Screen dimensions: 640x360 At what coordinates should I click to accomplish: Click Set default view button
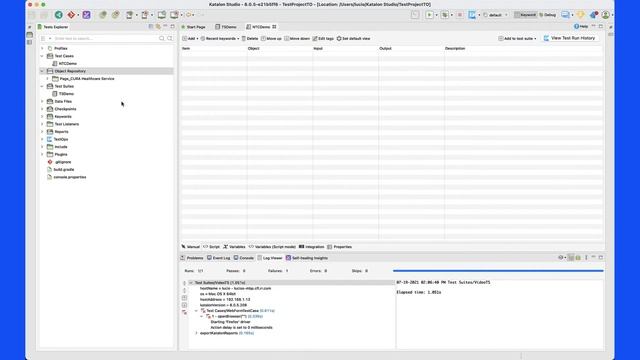coord(353,38)
